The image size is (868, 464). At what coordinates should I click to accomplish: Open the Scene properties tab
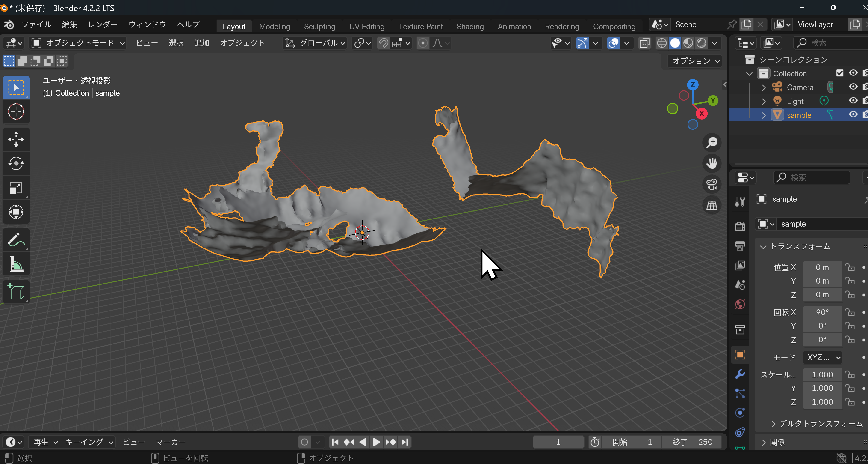pyautogui.click(x=740, y=284)
